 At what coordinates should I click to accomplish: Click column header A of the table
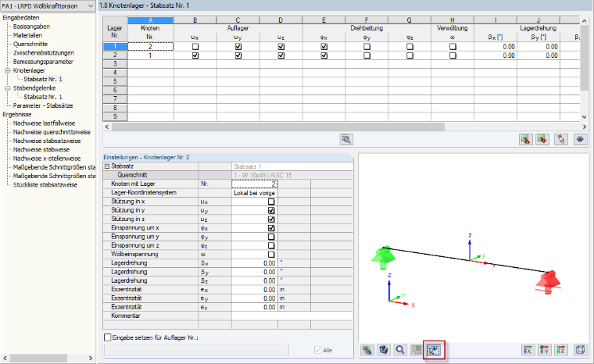pyautogui.click(x=150, y=20)
